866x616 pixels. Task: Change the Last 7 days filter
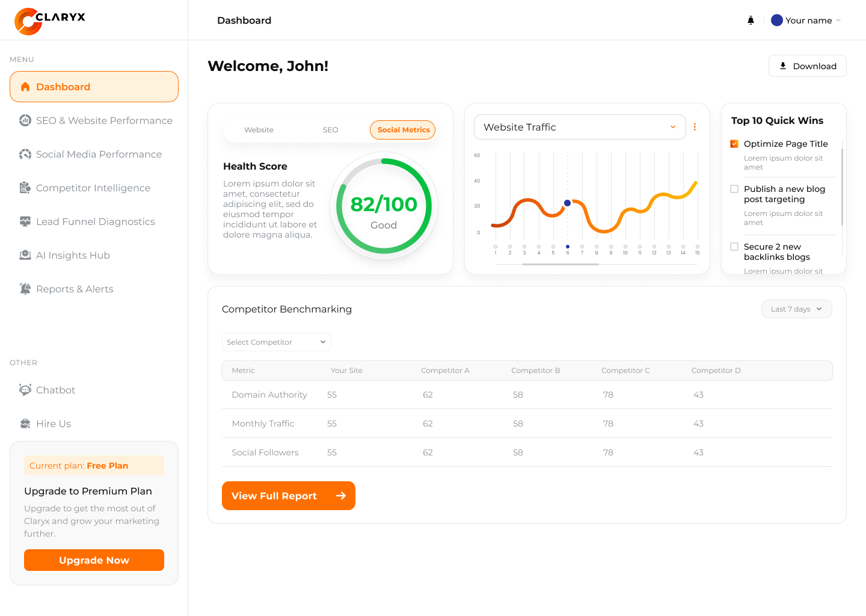coord(796,309)
